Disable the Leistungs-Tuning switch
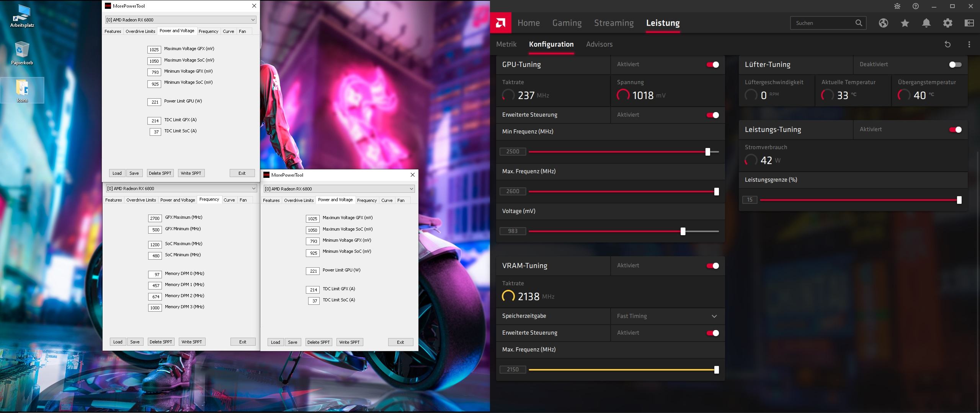The image size is (980, 413). pos(955,130)
